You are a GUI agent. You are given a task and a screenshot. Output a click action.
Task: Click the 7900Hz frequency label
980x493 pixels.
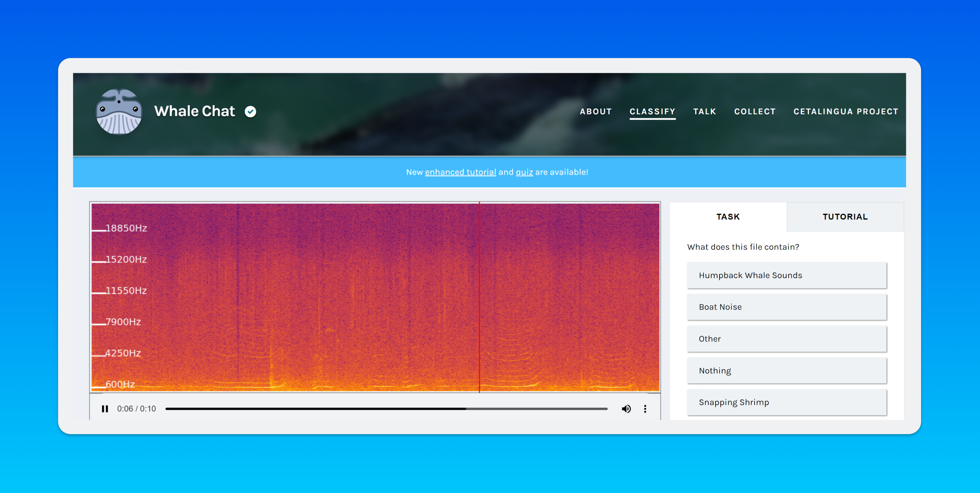pyautogui.click(x=123, y=322)
